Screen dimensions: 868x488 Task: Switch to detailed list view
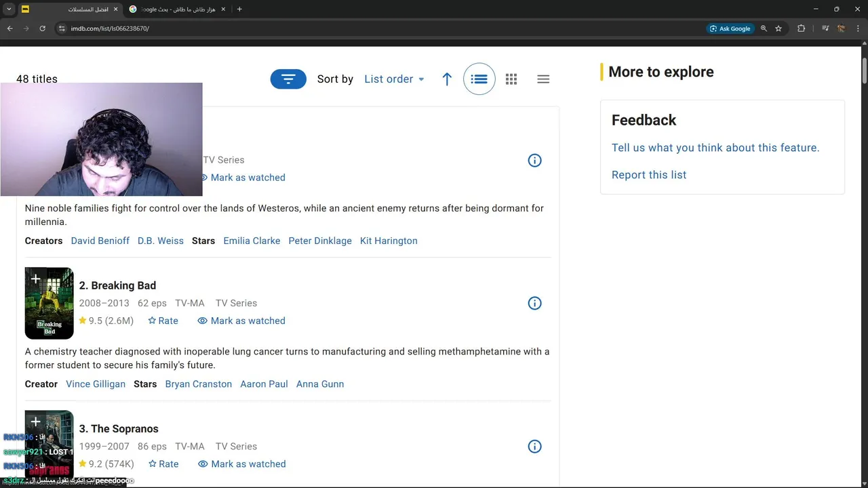pyautogui.click(x=479, y=79)
